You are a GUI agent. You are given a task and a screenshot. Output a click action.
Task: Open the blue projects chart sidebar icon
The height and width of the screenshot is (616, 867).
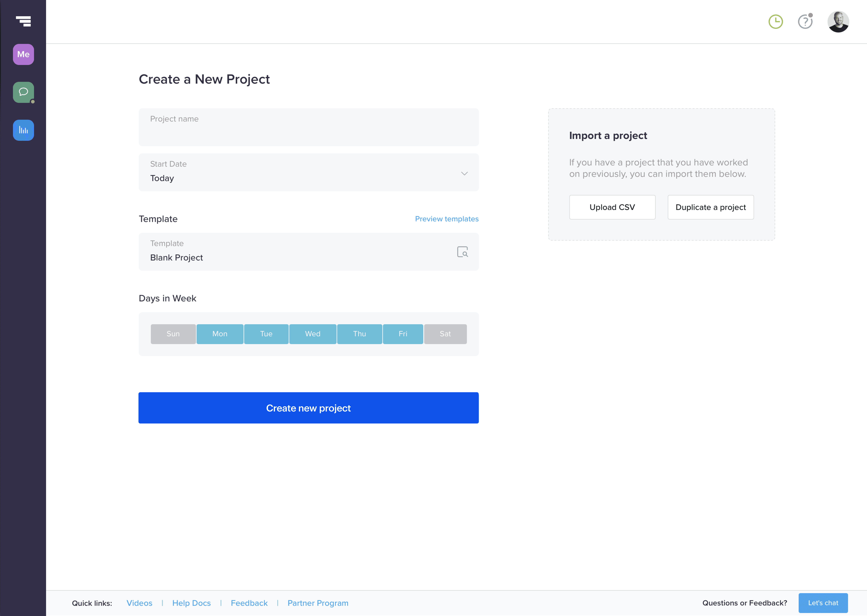23,130
